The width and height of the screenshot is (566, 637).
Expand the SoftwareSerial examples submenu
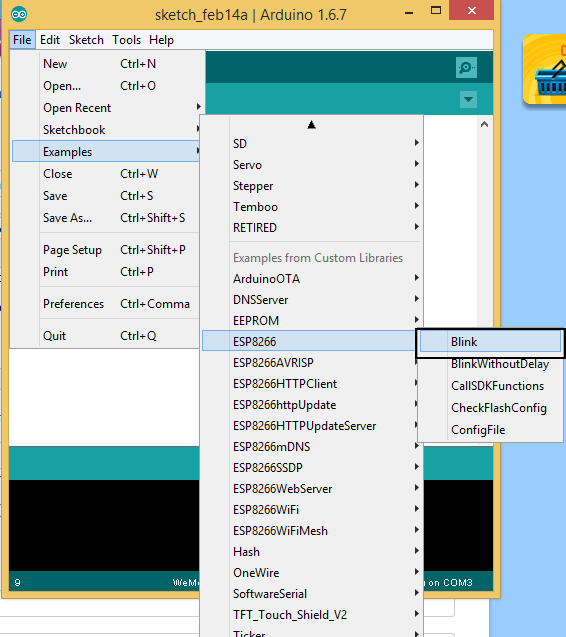coord(312,594)
